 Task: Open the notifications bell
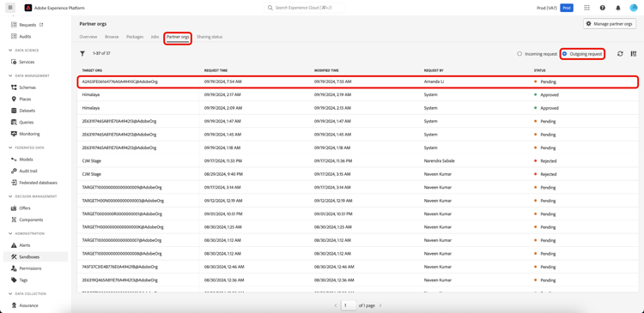pyautogui.click(x=618, y=8)
